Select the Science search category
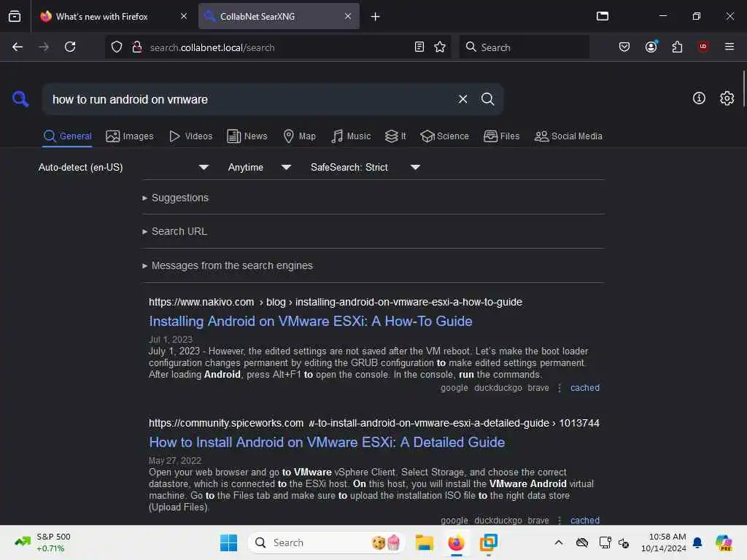 (444, 136)
